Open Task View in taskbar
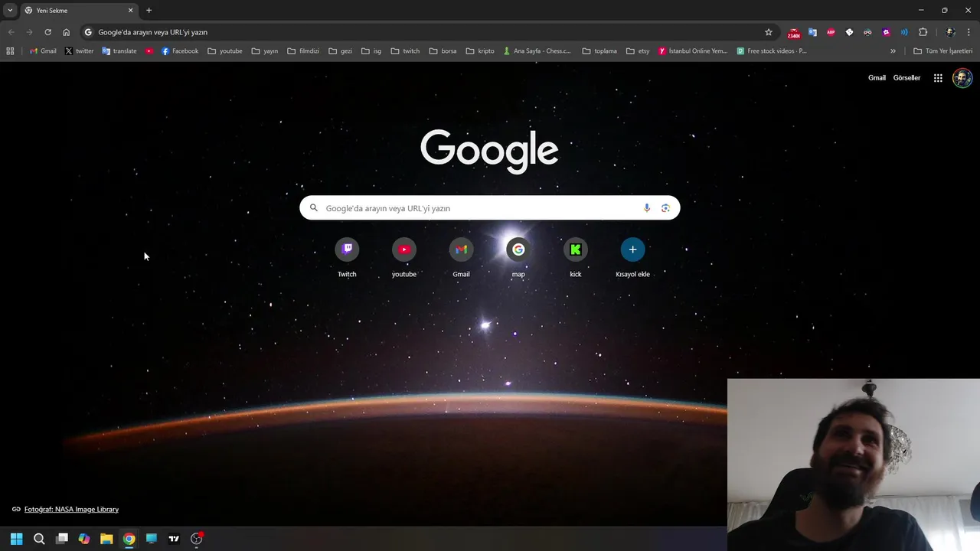Viewport: 980px width, 551px height. pyautogui.click(x=62, y=539)
